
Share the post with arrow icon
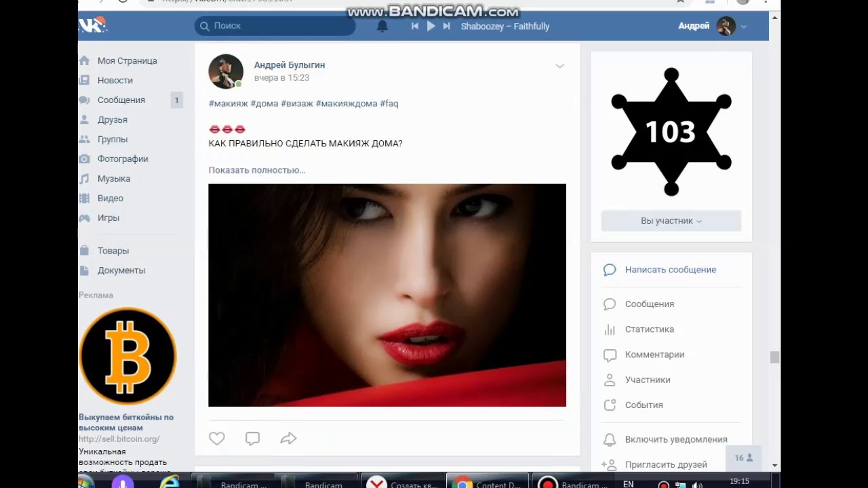point(288,439)
